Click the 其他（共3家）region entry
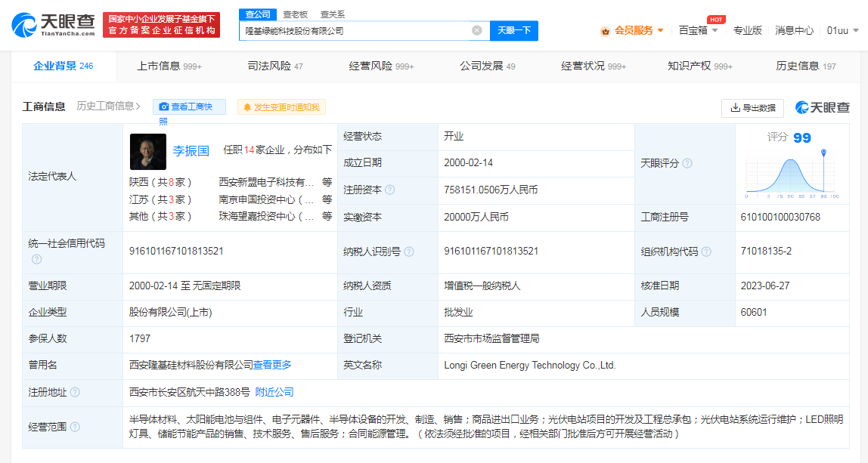The width and height of the screenshot is (868, 463). 160,216
